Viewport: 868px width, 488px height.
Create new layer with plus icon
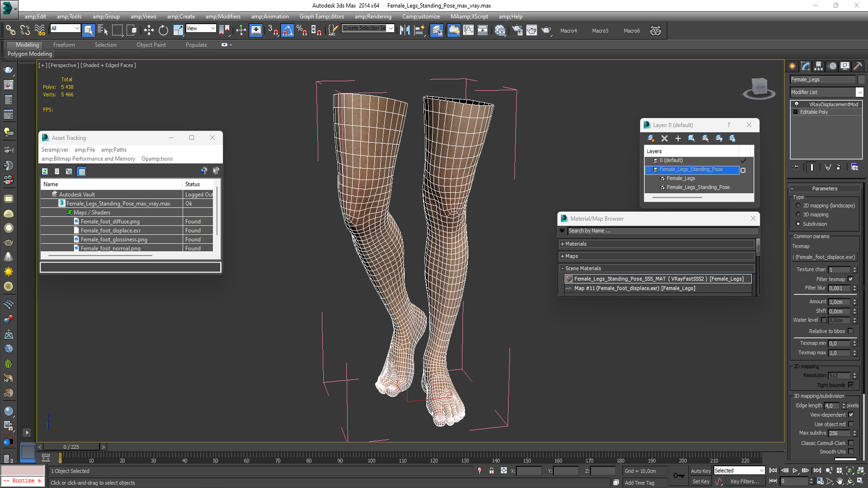pos(678,138)
